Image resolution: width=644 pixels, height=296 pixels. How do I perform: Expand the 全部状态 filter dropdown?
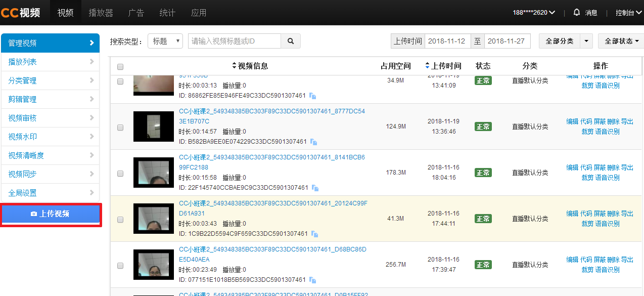[x=621, y=41]
